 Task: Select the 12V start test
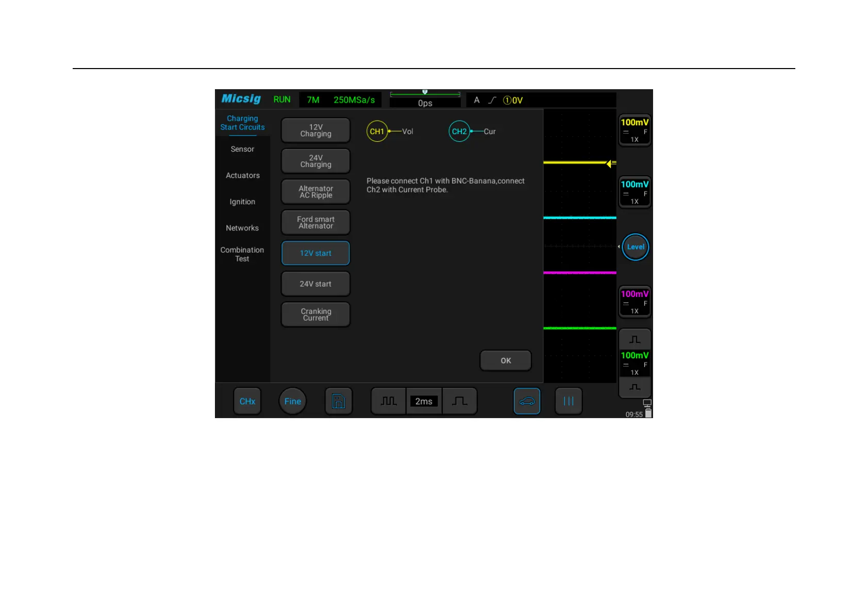pyautogui.click(x=315, y=253)
